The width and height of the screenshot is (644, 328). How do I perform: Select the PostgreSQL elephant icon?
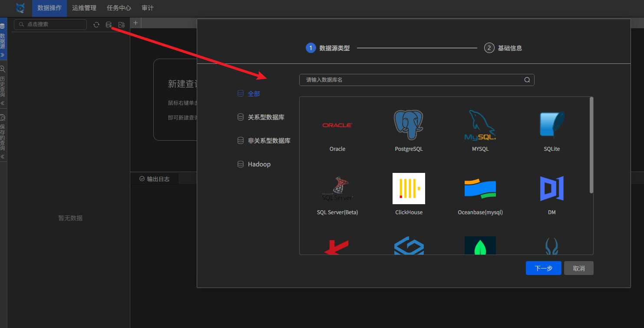[x=409, y=125]
